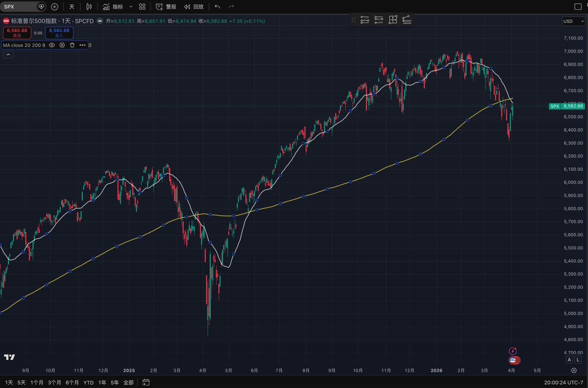The image size is (588, 388).
Task: Create an alert with 警报 button
Action: click(166, 7)
